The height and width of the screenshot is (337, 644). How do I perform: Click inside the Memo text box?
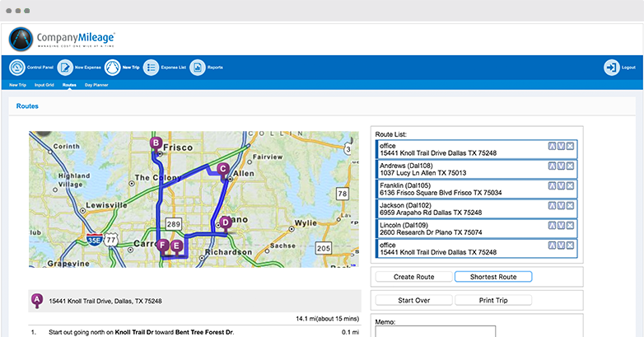click(x=436, y=331)
